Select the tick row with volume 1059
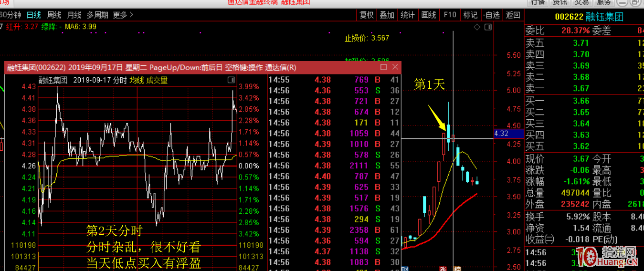This screenshot has height=271, width=644. [334, 134]
